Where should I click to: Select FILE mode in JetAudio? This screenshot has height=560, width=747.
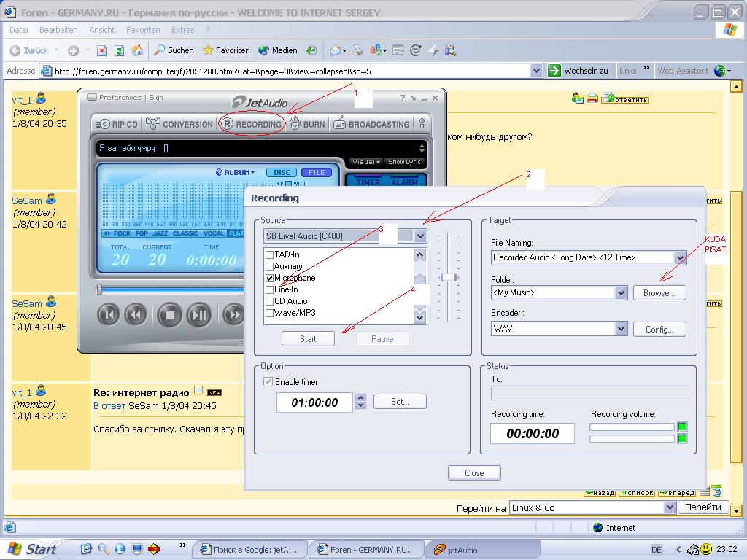317,172
